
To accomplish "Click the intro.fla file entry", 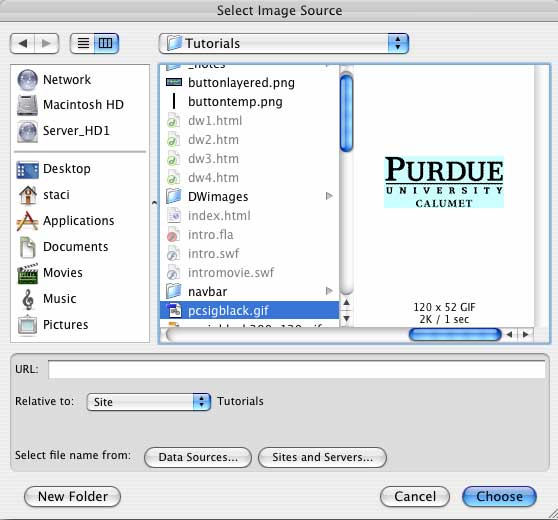I will coord(249,235).
